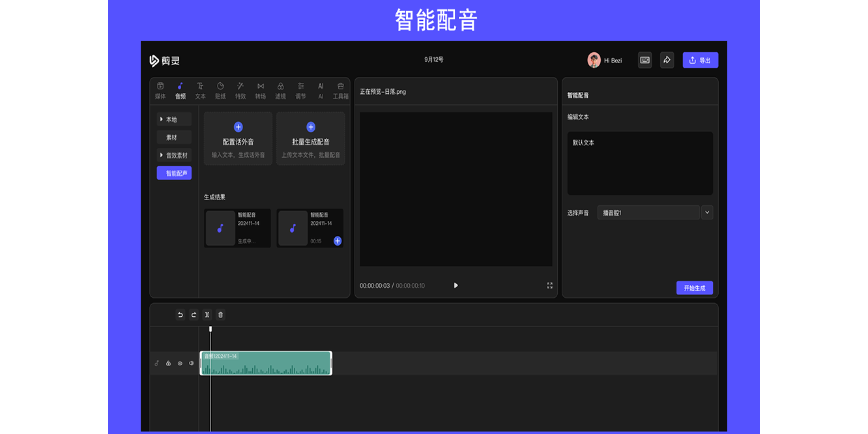The image size is (868, 434).
Task: Click the 开始生成 generate button
Action: (x=694, y=287)
